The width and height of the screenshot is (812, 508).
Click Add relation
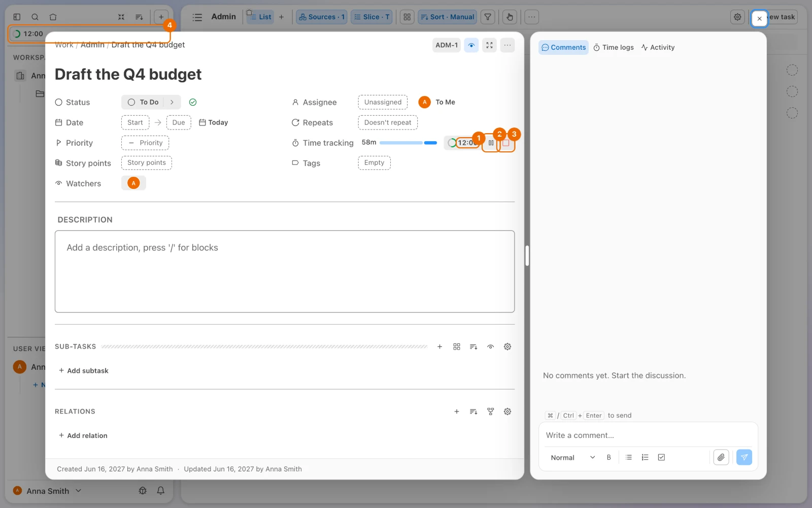click(x=83, y=436)
